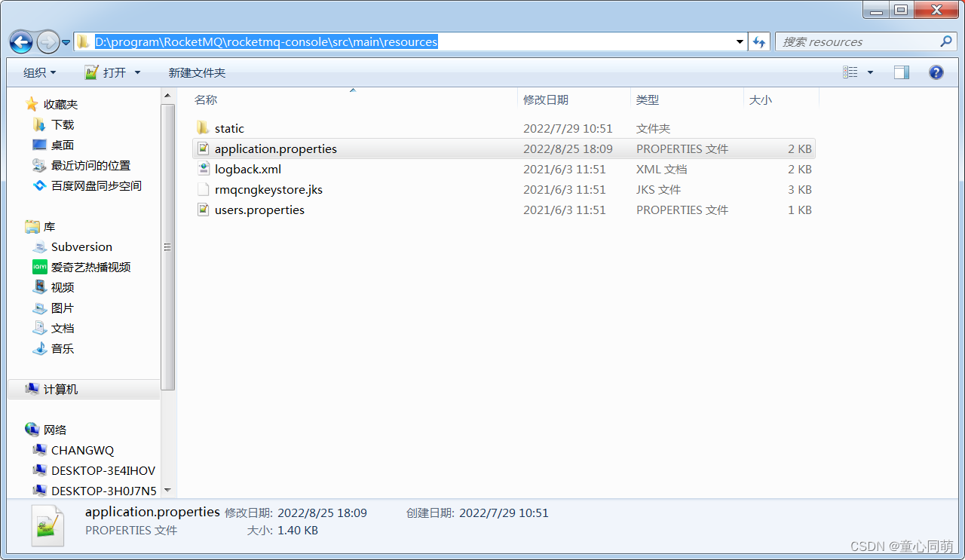Click the 新建文件夹 button
965x560 pixels.
pyautogui.click(x=197, y=72)
